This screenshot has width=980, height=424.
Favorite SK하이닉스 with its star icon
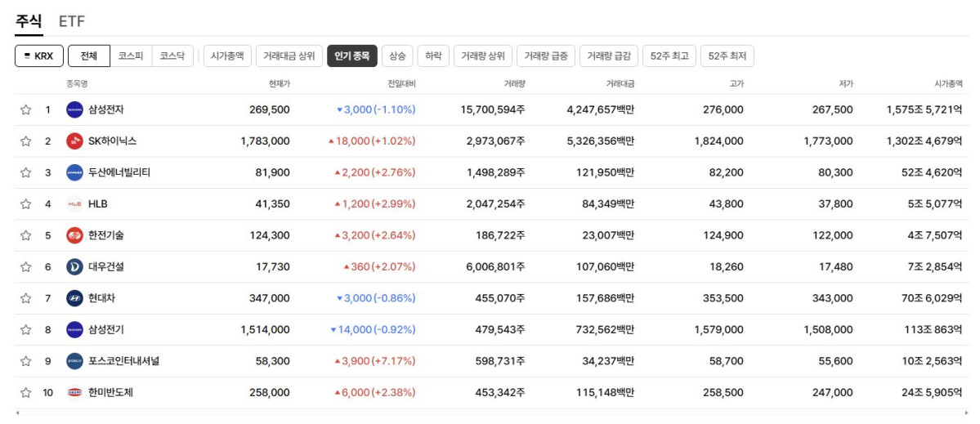(25, 141)
